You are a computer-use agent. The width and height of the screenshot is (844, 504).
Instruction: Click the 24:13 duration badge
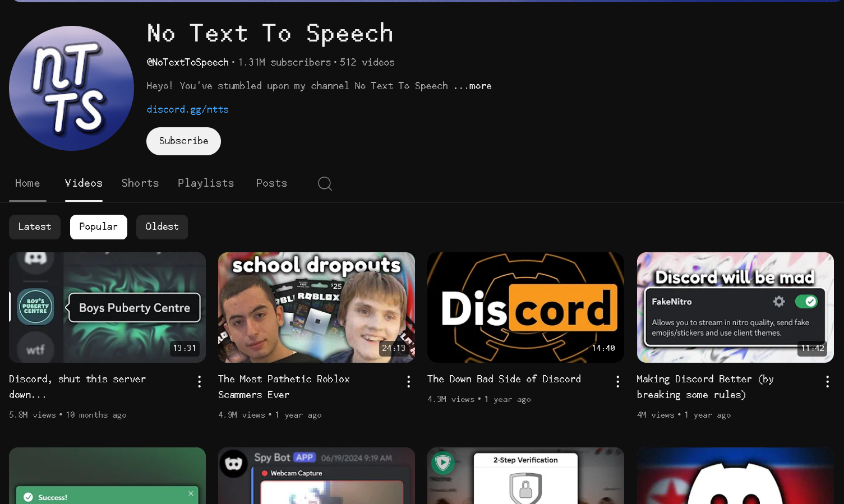[394, 348]
